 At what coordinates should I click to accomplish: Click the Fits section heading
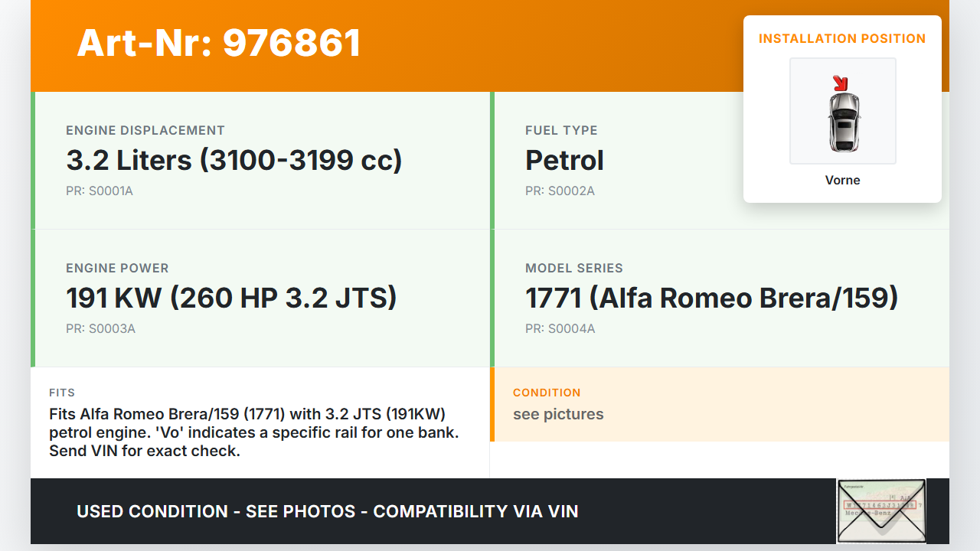(x=62, y=393)
